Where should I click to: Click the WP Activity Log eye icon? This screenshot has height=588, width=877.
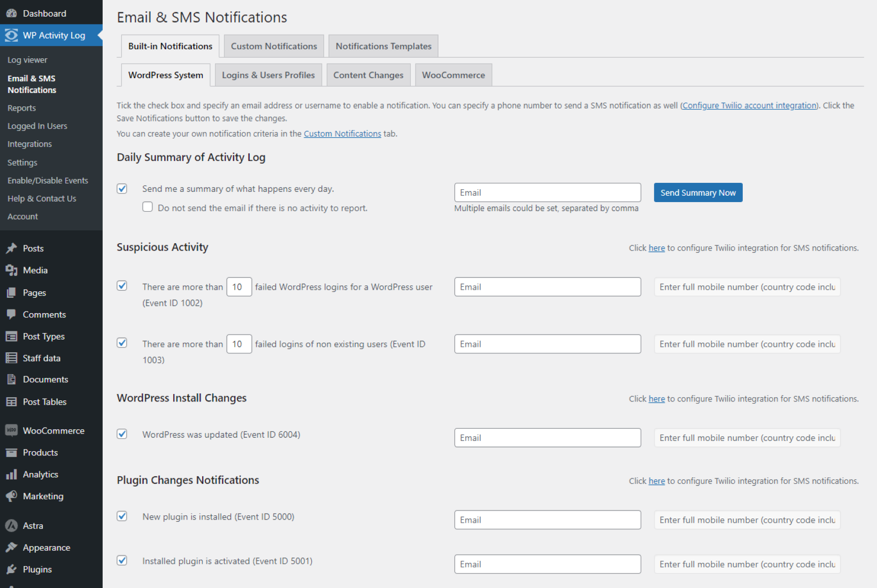11,35
